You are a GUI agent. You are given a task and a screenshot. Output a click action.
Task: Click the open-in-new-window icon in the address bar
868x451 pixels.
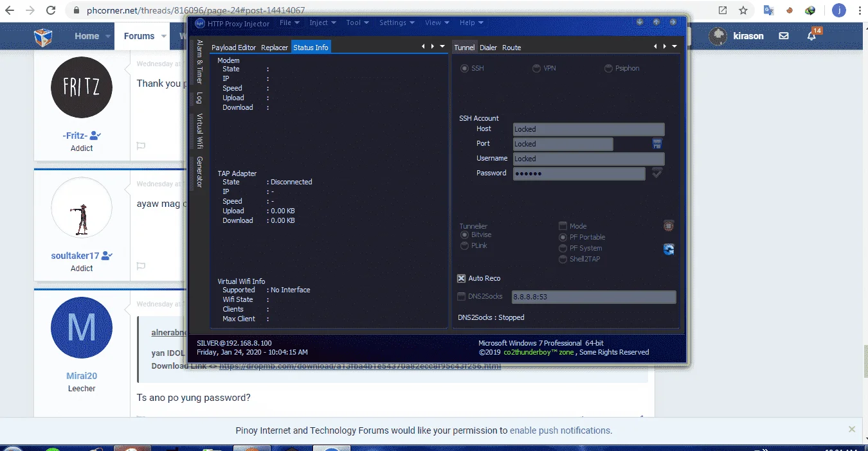tap(723, 10)
